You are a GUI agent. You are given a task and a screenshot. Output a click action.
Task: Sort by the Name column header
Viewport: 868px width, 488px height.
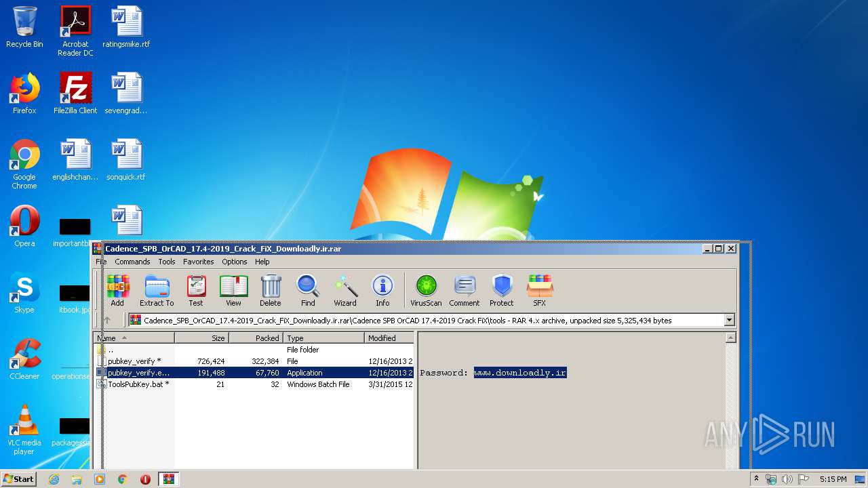[134, 338]
